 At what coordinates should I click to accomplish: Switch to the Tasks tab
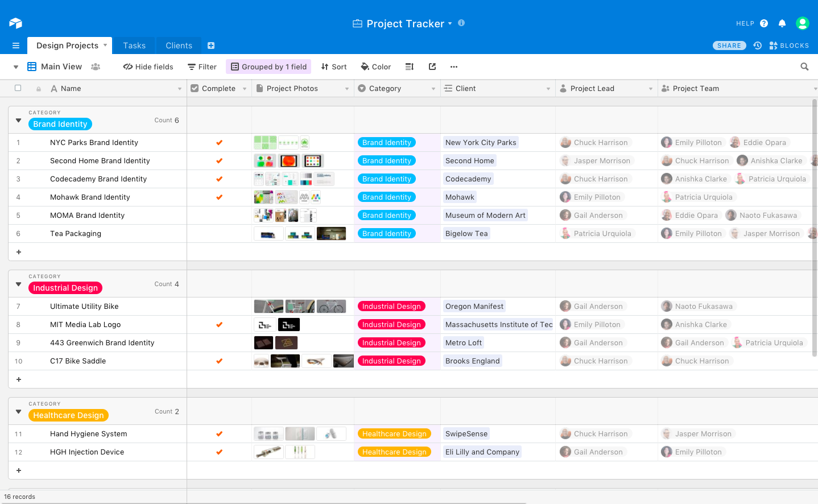[134, 46]
